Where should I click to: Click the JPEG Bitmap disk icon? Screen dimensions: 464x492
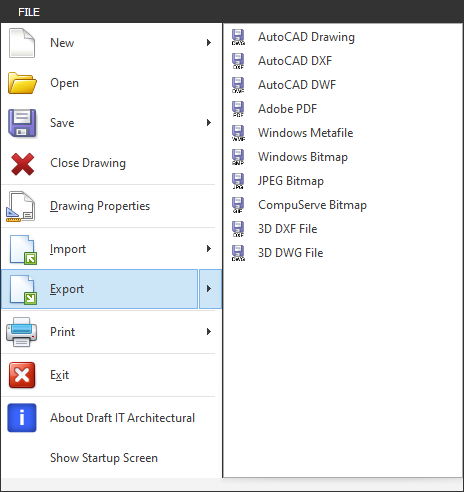(x=238, y=181)
